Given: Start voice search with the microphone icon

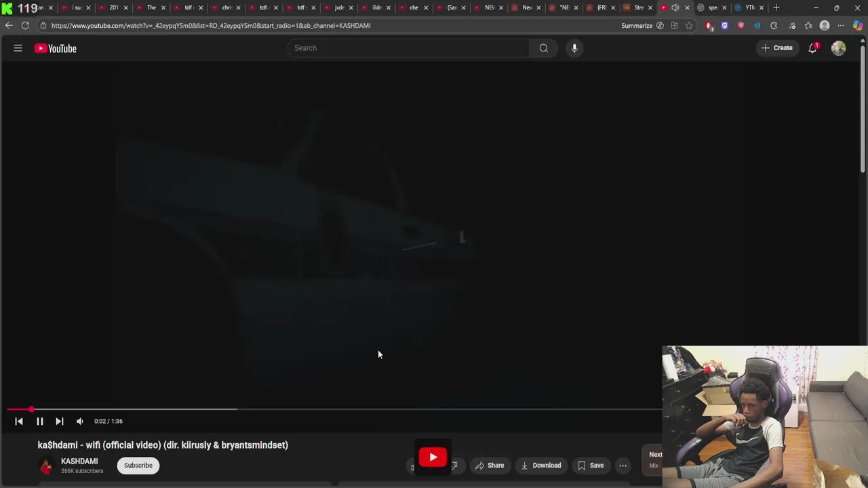Looking at the screenshot, I should point(574,48).
